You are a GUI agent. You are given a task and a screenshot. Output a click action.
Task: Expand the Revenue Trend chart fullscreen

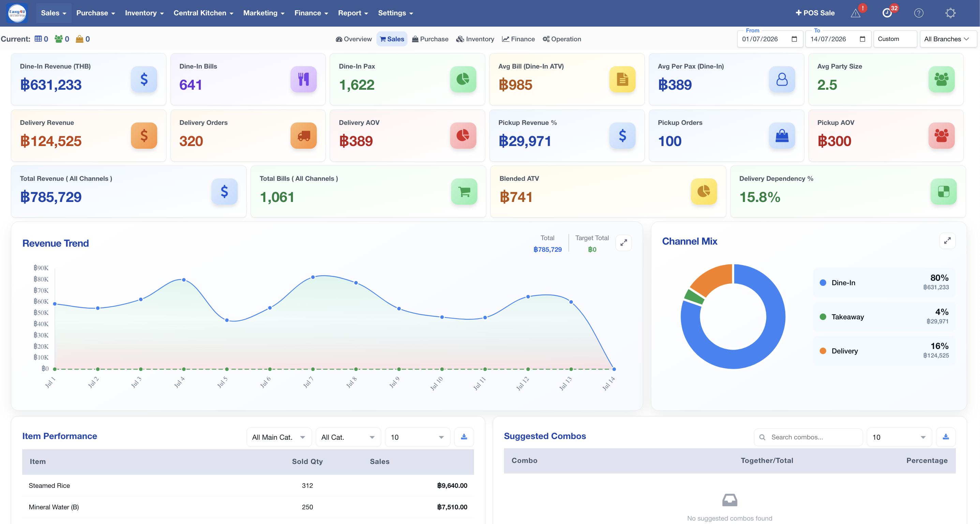pyautogui.click(x=624, y=243)
